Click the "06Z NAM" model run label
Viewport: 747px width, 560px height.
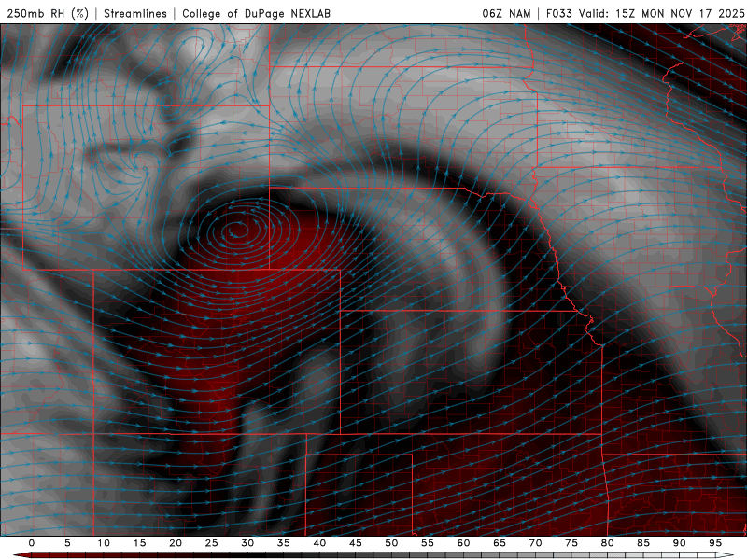(506, 13)
